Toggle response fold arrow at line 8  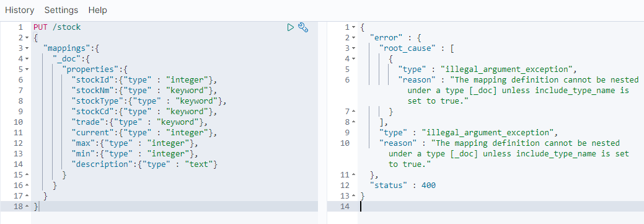pyautogui.click(x=354, y=122)
